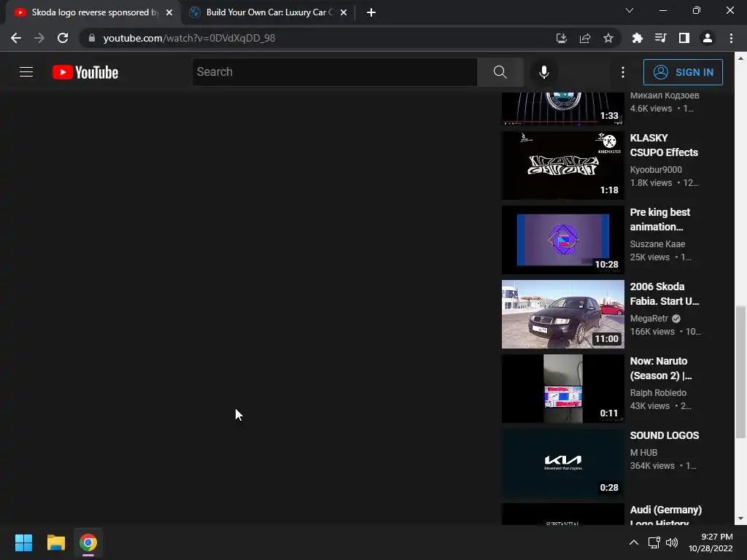Bookmark this page with the star icon
747x560 pixels.
tap(608, 38)
